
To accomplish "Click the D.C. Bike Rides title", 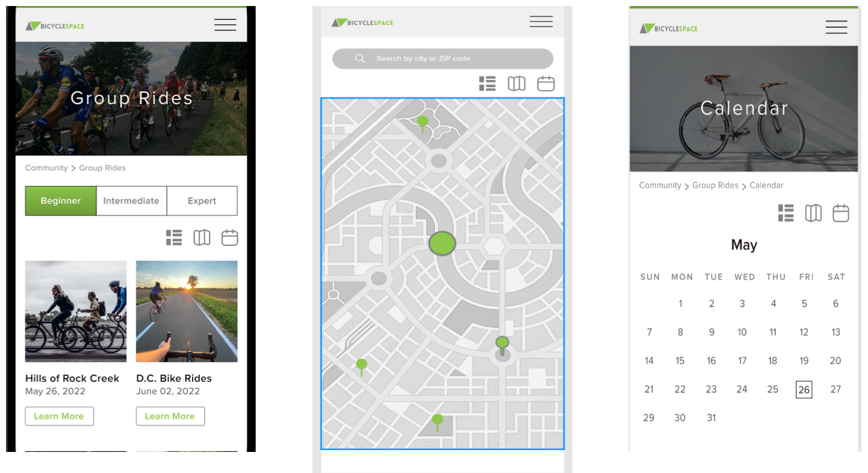I will click(x=174, y=378).
